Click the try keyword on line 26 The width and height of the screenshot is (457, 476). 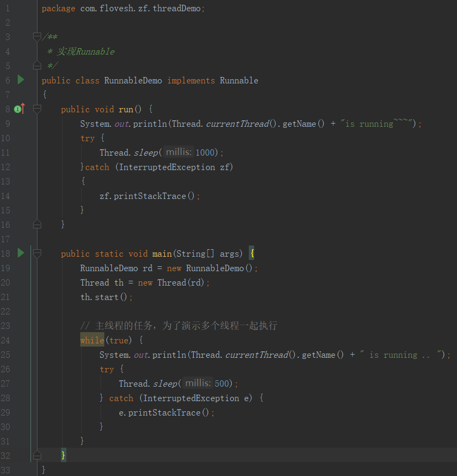(x=106, y=369)
